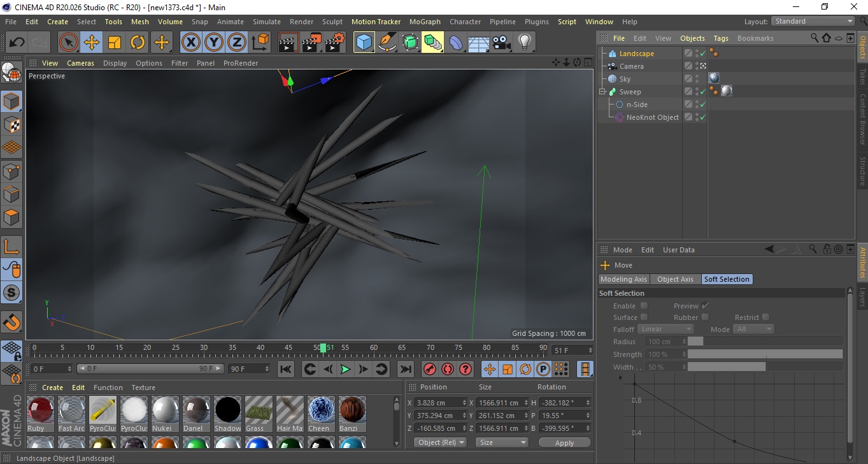Open the Size dropdown in coordinates
This screenshot has height=464, width=868.
pos(503,442)
